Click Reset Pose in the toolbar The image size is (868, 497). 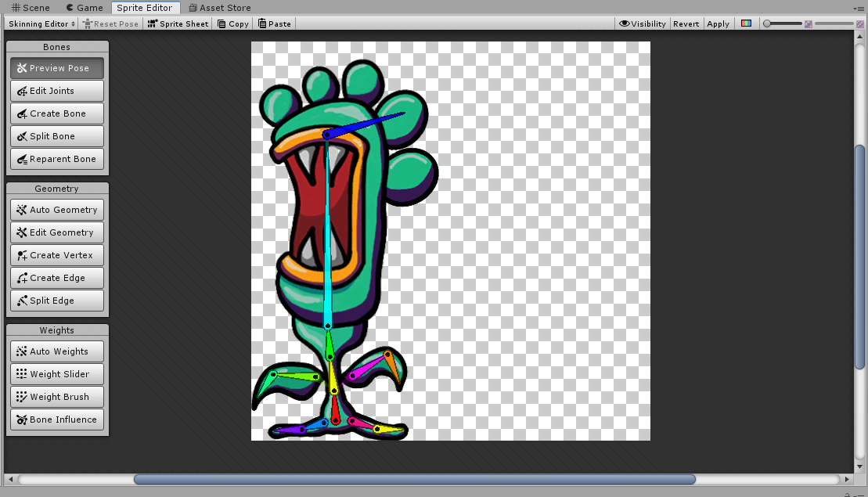(x=110, y=23)
